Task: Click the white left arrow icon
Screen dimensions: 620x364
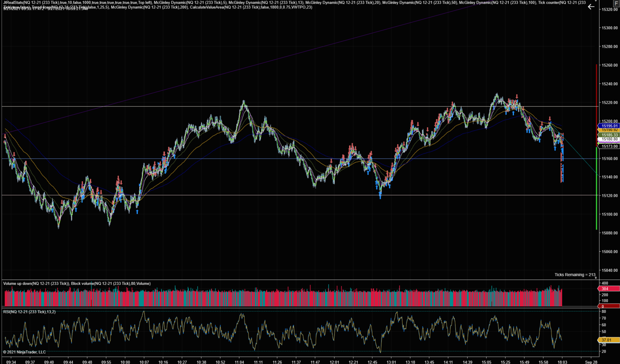Action: [x=591, y=7]
